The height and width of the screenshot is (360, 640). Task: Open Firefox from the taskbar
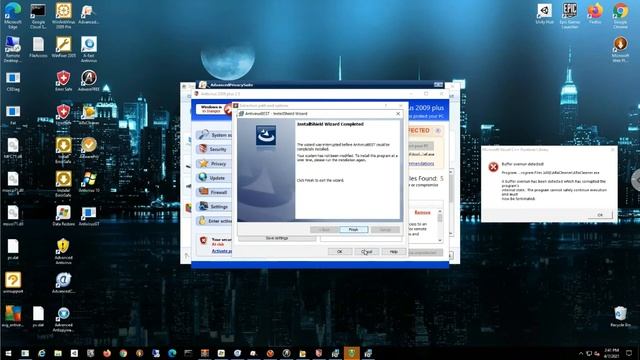coord(107,353)
